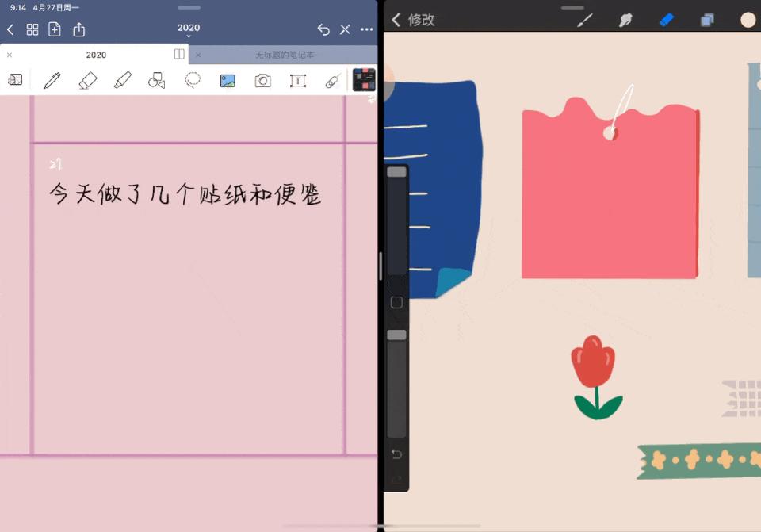Open the Camera tool in GoodNotes

point(262,80)
